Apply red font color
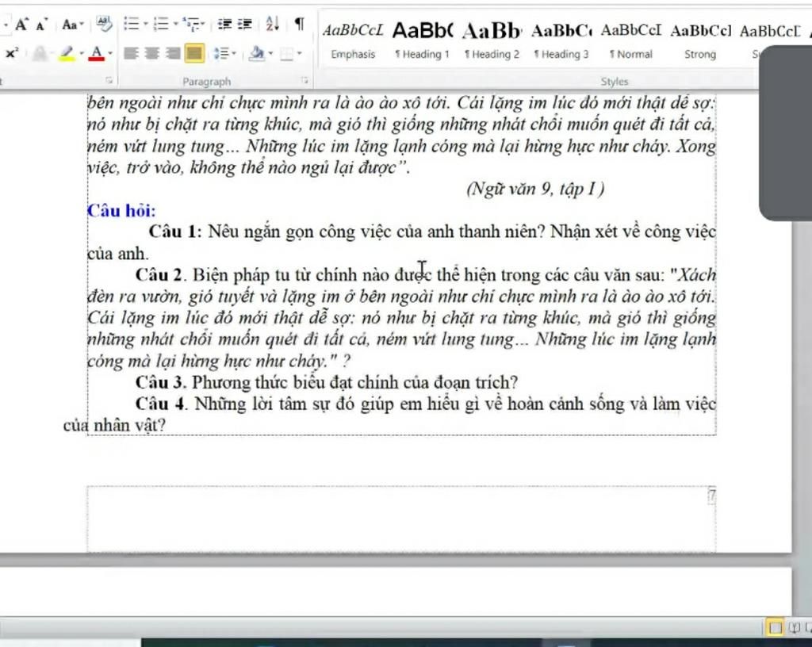Screen dimensions: 812x647 pyautogui.click(x=96, y=53)
